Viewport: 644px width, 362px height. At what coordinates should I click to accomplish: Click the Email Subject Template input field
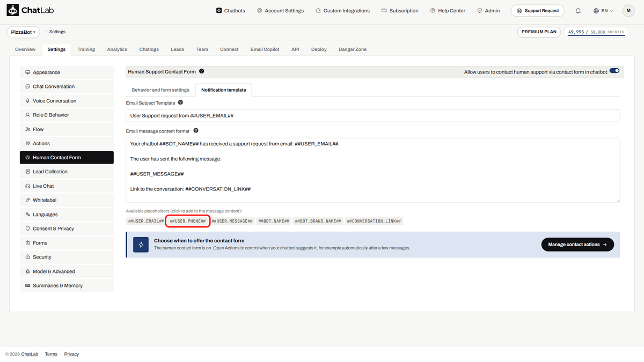tap(373, 116)
